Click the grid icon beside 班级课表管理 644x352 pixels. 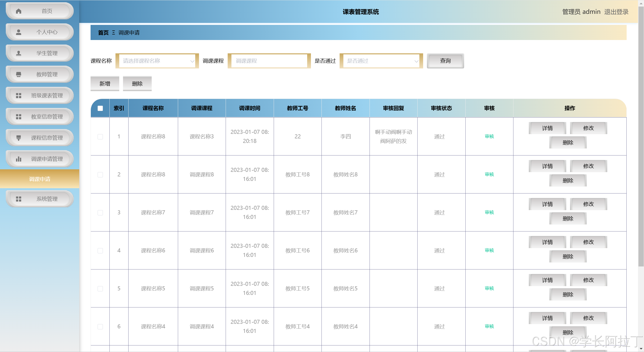point(19,96)
